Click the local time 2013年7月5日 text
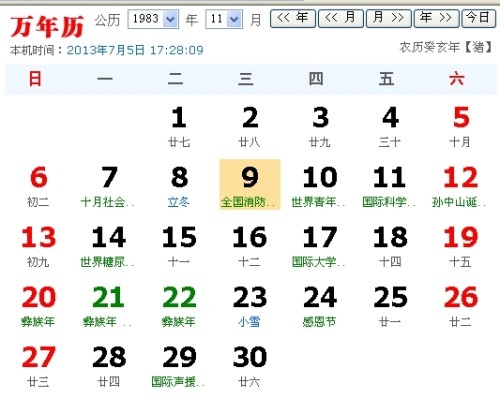 point(135,50)
